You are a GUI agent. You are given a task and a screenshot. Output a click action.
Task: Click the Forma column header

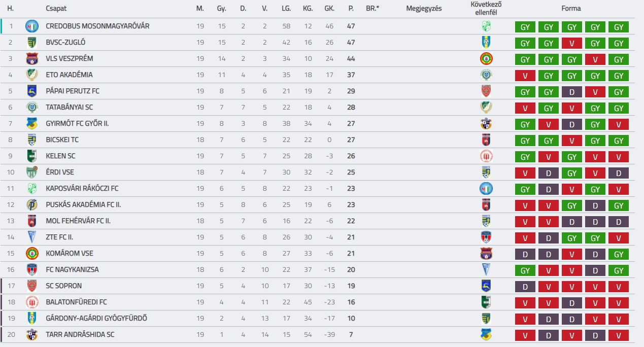click(x=571, y=9)
